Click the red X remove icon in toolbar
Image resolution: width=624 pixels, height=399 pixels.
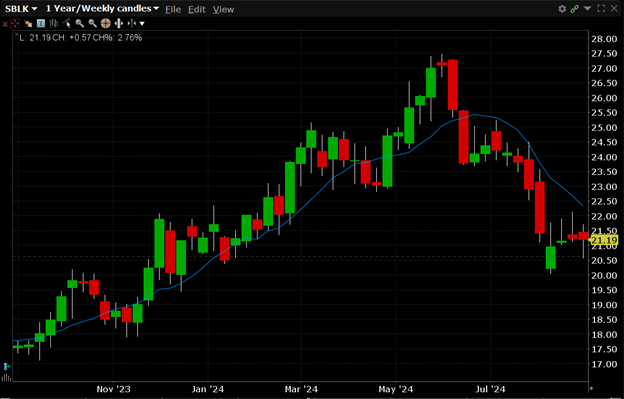click(5, 24)
